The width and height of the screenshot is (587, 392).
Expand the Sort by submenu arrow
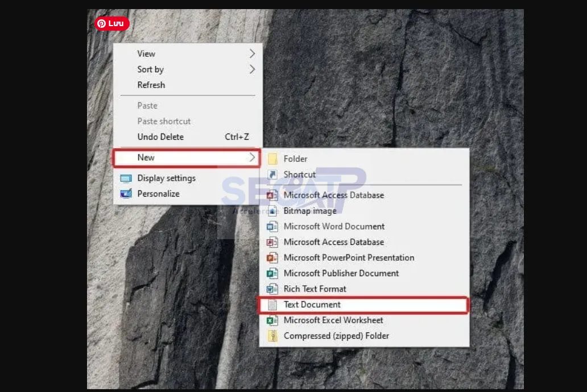[x=252, y=69]
